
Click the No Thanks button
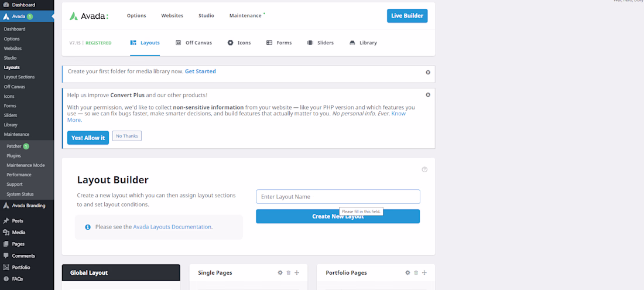coord(127,136)
